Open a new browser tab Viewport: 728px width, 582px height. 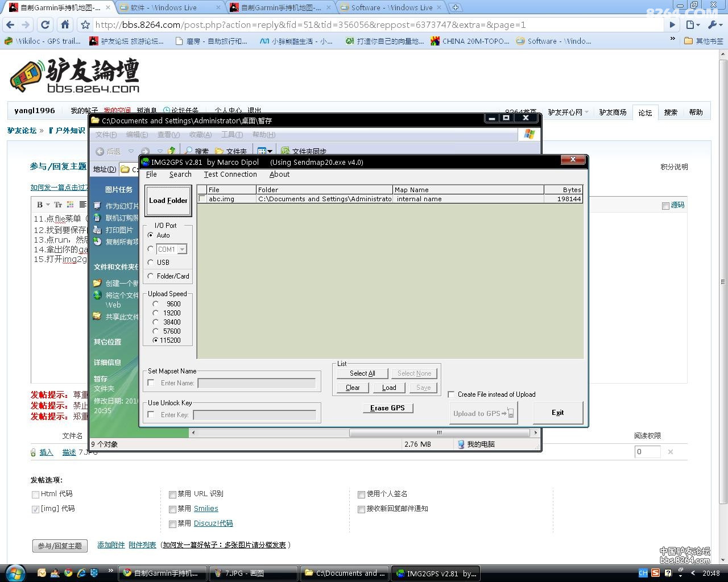(x=455, y=7)
